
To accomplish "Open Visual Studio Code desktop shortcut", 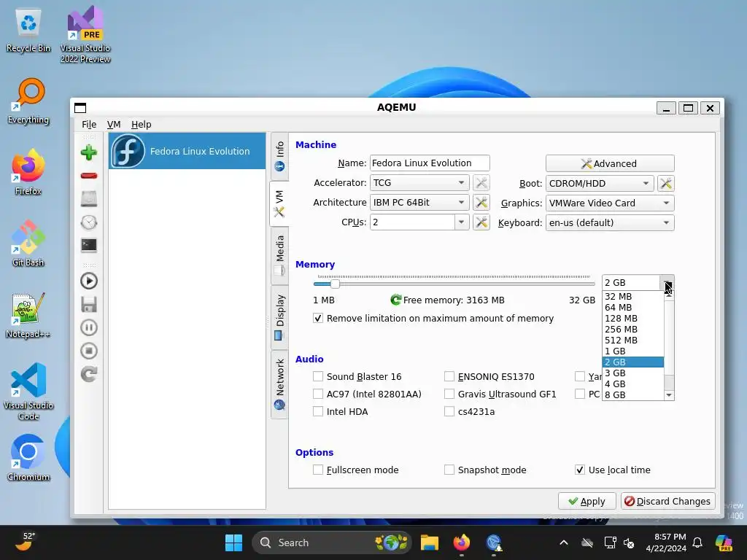I will pyautogui.click(x=28, y=392).
